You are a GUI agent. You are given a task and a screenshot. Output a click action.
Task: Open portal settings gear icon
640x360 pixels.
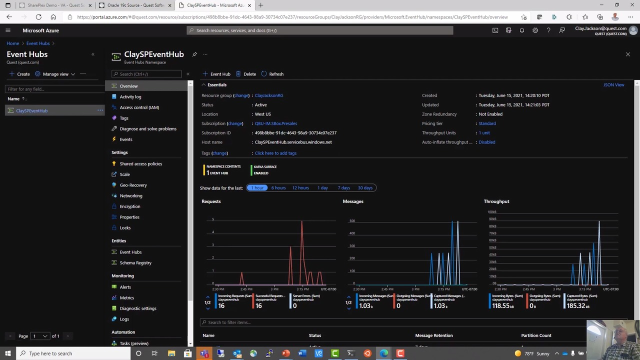click(x=535, y=30)
